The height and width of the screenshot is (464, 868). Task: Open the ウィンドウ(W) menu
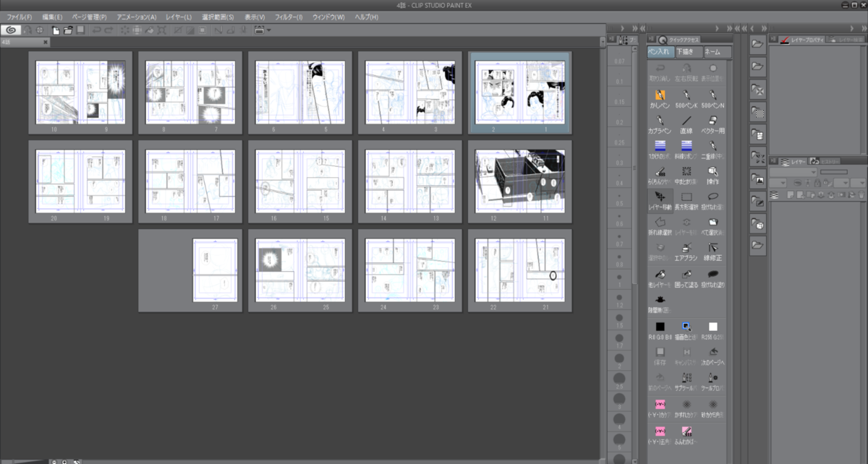pos(328,17)
